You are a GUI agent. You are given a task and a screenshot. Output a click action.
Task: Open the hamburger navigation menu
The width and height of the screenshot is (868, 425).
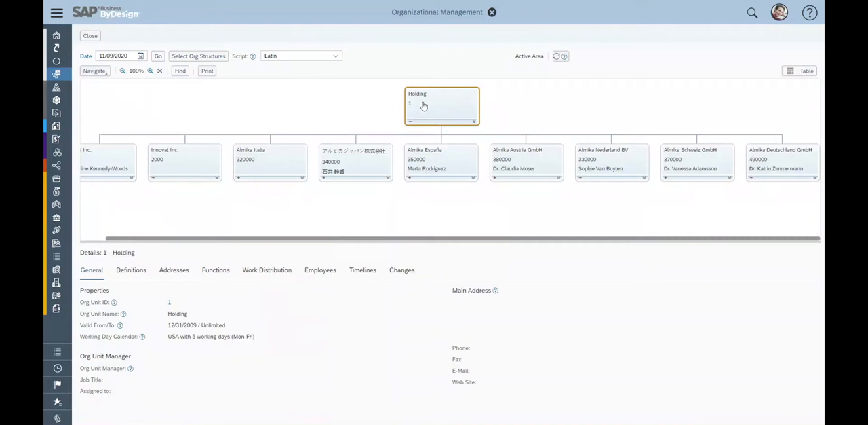point(57,12)
